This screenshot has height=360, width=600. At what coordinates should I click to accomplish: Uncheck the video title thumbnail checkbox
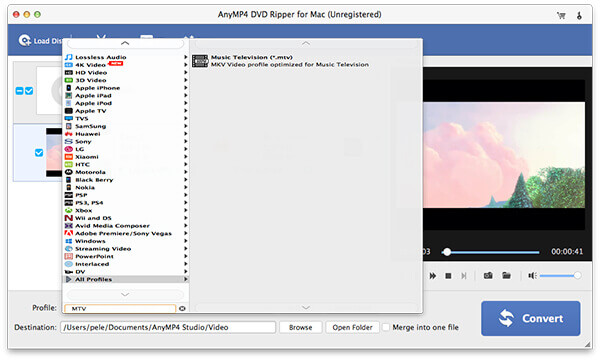click(x=39, y=153)
